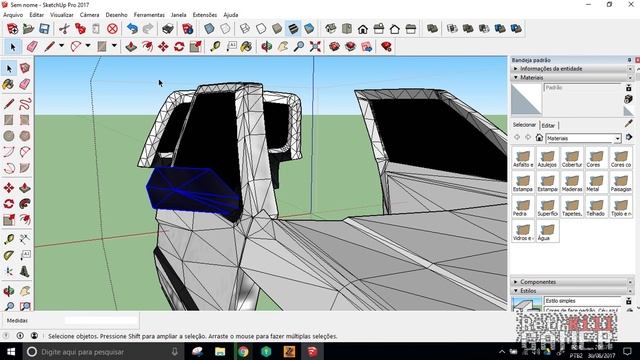The height and width of the screenshot is (360, 640).
Task: Open the materials Details arrow menu
Action: 629,138
